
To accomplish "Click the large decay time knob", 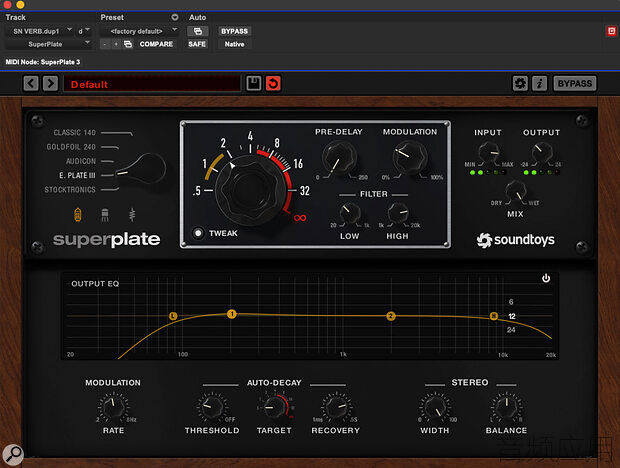I will (251, 191).
